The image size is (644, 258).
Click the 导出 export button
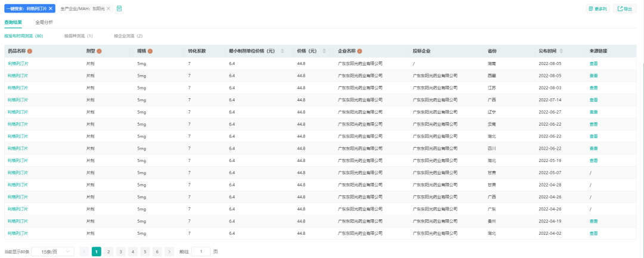click(624, 9)
